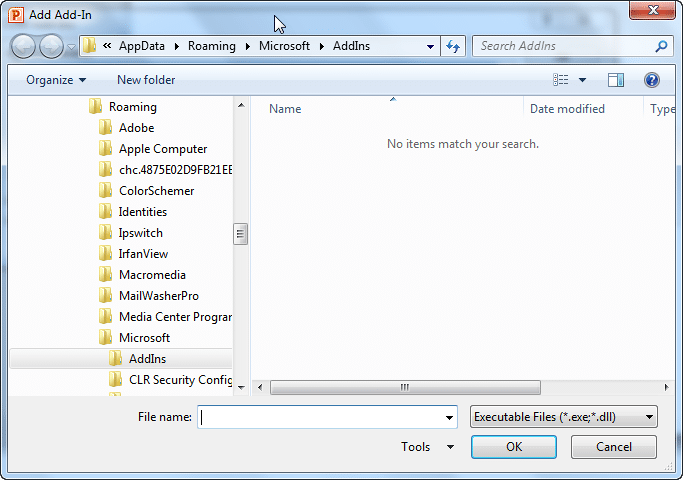
Task: Click the folder tree scroll up arrow
Action: click(x=241, y=105)
